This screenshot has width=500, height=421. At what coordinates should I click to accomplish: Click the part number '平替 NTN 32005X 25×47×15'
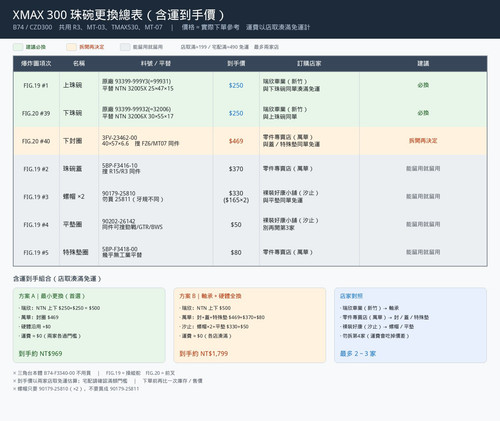point(138,89)
